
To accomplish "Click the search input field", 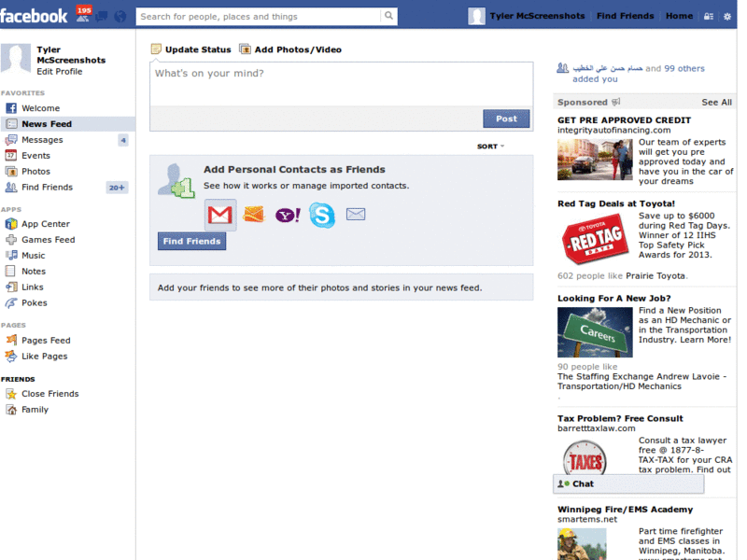I will click(x=259, y=16).
